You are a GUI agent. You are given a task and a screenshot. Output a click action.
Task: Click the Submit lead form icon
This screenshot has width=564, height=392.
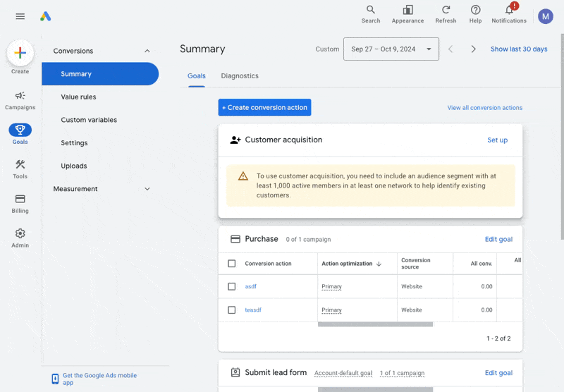point(235,372)
